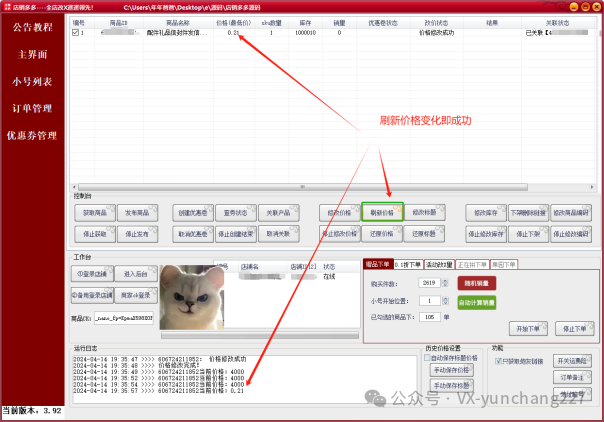Click the 修改标题 button
The height and width of the screenshot is (422, 604).
click(425, 213)
